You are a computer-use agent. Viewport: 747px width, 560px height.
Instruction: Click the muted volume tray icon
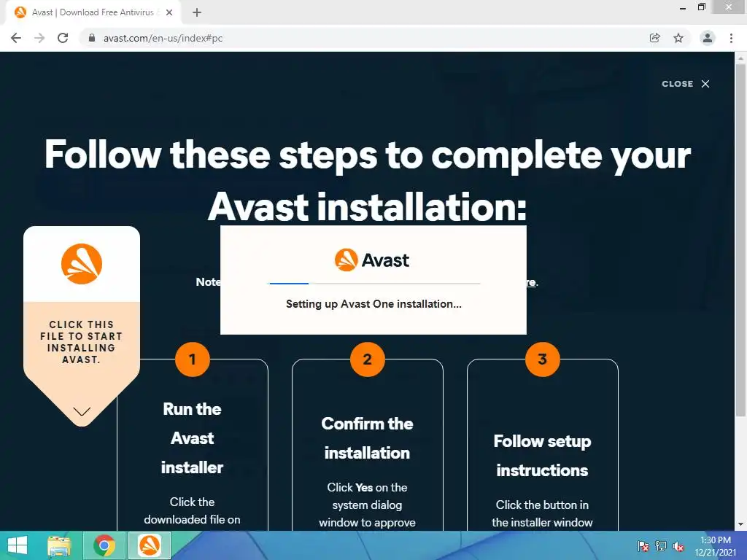pos(678,546)
